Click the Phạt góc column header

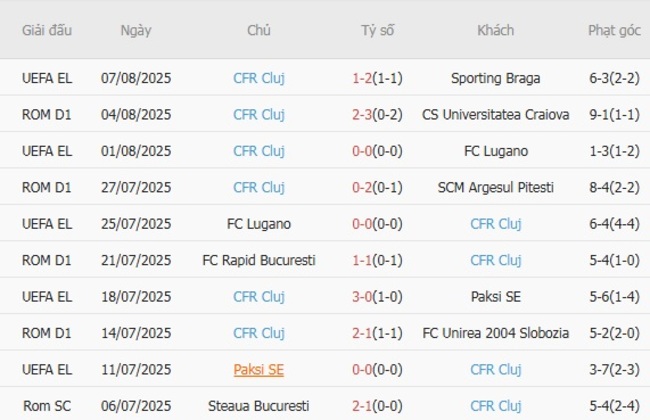tap(614, 30)
